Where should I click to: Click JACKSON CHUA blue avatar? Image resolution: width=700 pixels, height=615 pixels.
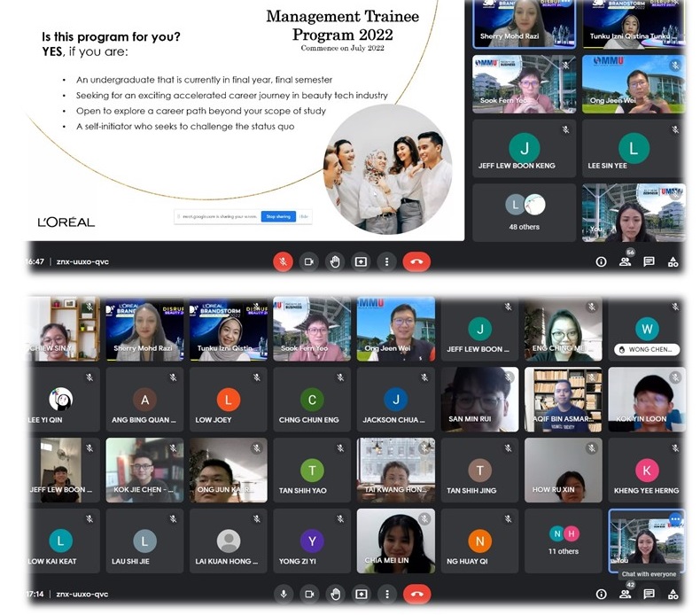[x=396, y=400]
